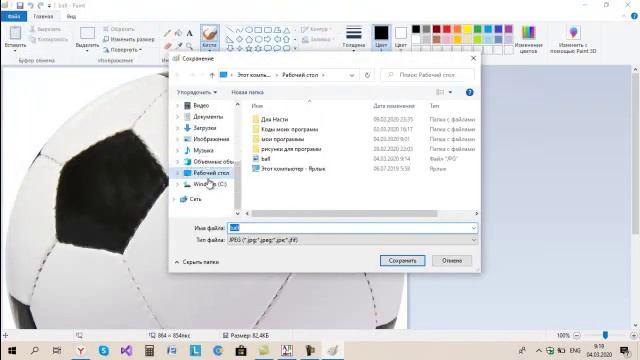Click Рабочий стол breadcrumb segment
This screenshot has width=640, height=360.
pyautogui.click(x=300, y=75)
